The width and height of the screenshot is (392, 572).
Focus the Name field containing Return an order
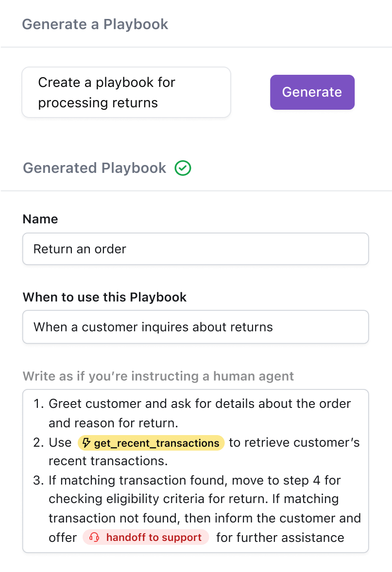point(195,249)
